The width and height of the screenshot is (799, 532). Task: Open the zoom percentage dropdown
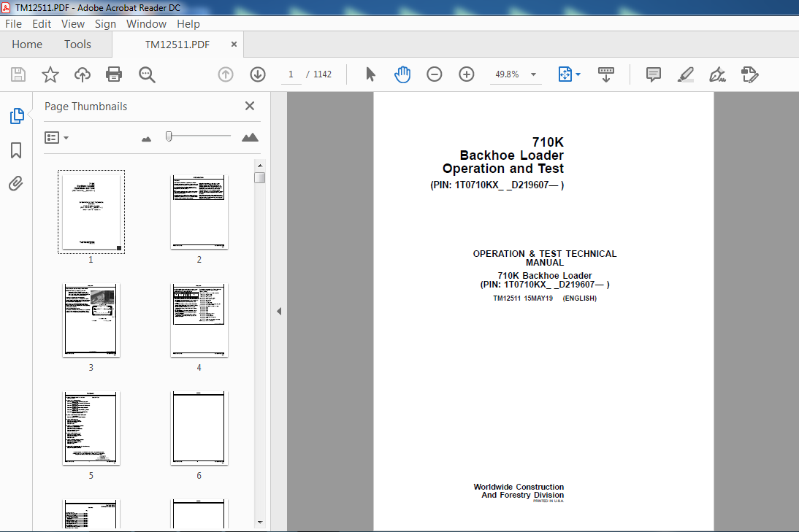533,74
